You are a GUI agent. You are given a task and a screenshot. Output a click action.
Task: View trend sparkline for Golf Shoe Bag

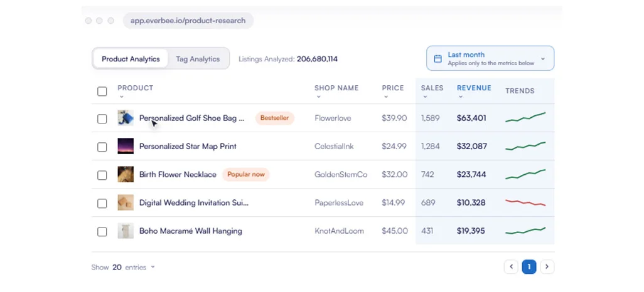pos(525,117)
